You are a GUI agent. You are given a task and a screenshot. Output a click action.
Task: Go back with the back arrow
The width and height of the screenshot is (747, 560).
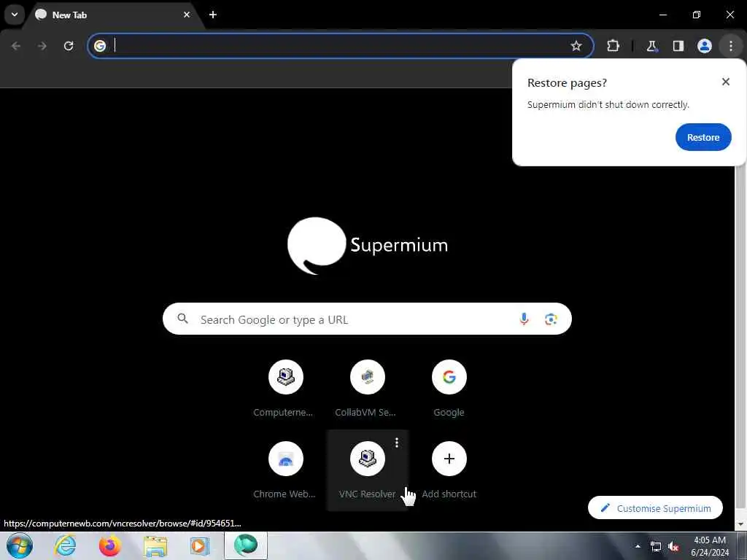pyautogui.click(x=16, y=46)
